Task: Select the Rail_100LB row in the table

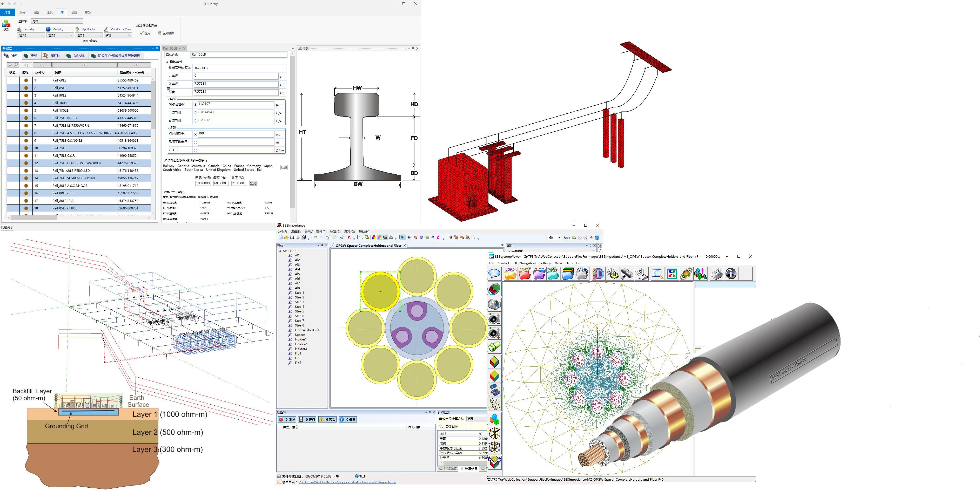Action: point(79,103)
